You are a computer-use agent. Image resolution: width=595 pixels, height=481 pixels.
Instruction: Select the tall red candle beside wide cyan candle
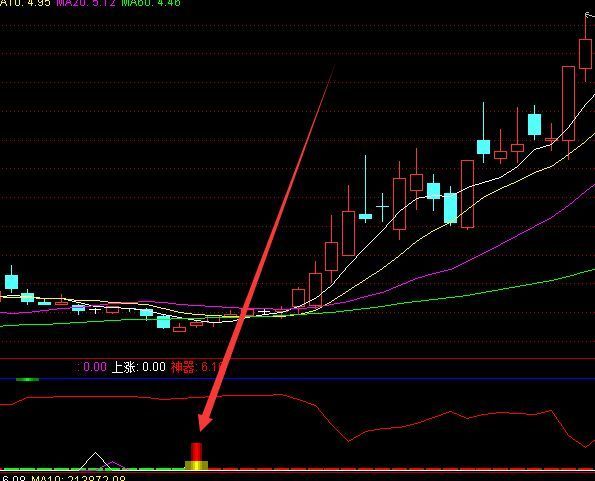point(468,194)
